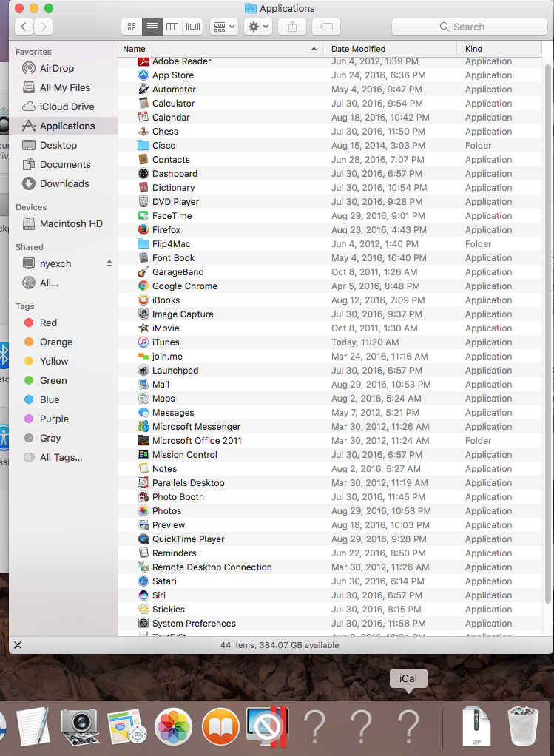The image size is (554, 756).
Task: Select the iMovie app icon
Action: pyautogui.click(x=143, y=328)
